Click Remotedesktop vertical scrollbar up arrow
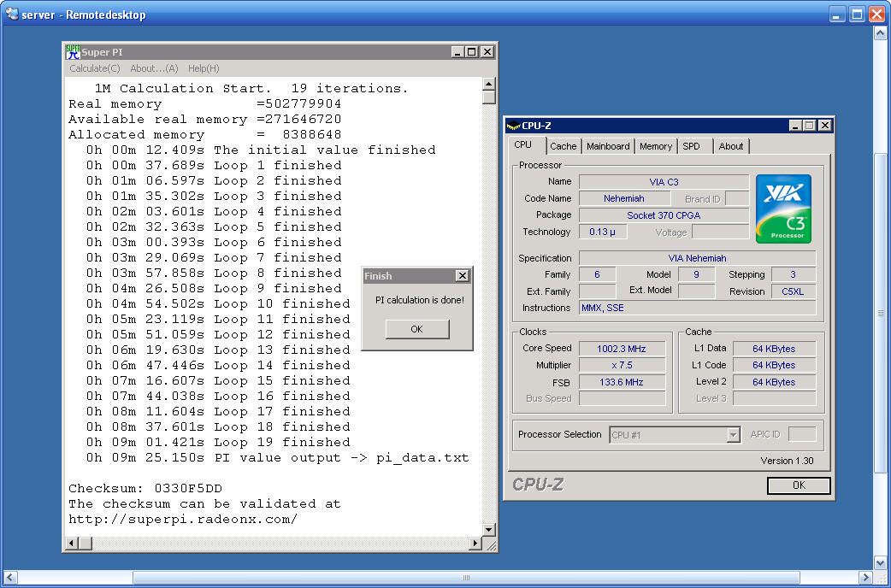 (x=880, y=33)
